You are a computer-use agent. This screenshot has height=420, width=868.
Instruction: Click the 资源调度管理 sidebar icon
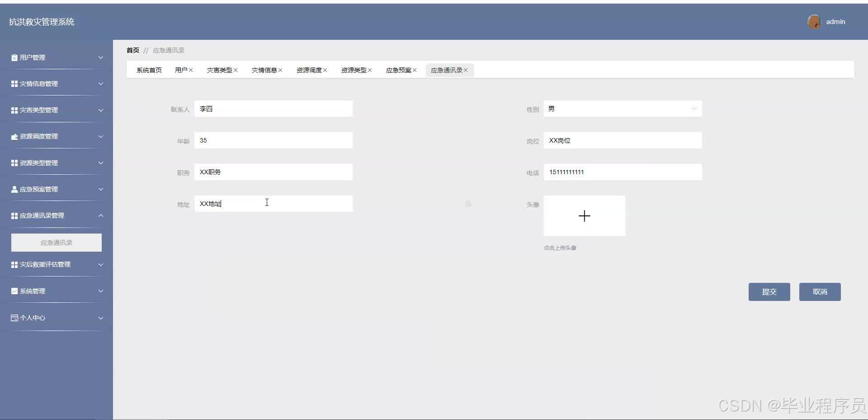[x=14, y=136]
